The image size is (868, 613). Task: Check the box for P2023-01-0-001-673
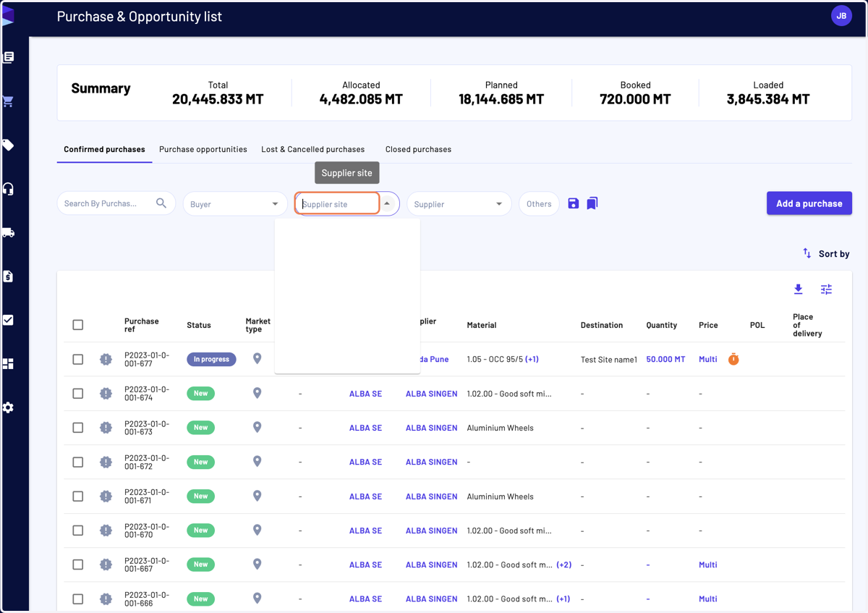click(x=78, y=428)
